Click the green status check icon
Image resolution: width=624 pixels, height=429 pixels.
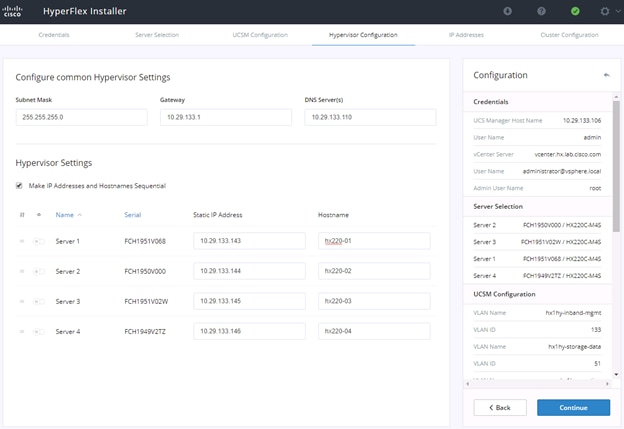coord(575,11)
